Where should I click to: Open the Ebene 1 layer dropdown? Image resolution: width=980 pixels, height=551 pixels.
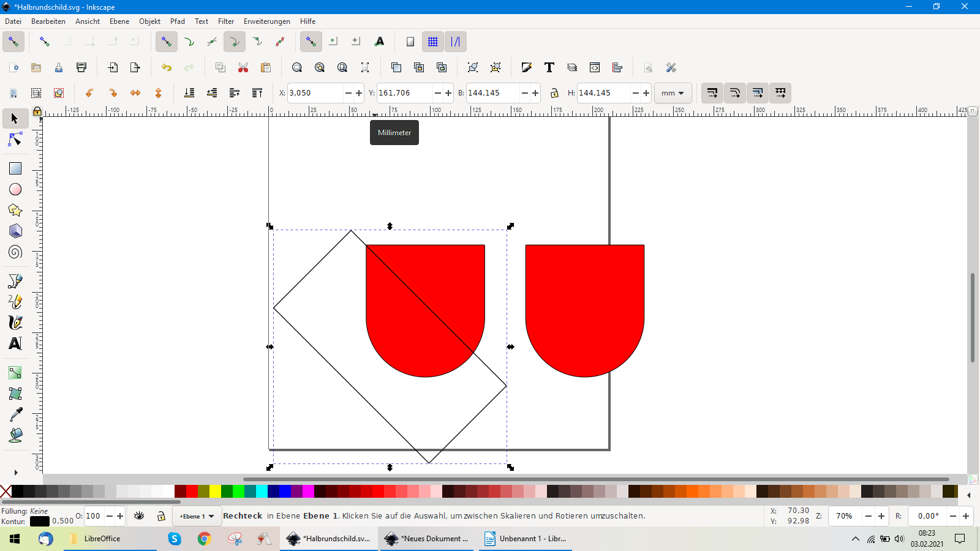pyautogui.click(x=197, y=516)
